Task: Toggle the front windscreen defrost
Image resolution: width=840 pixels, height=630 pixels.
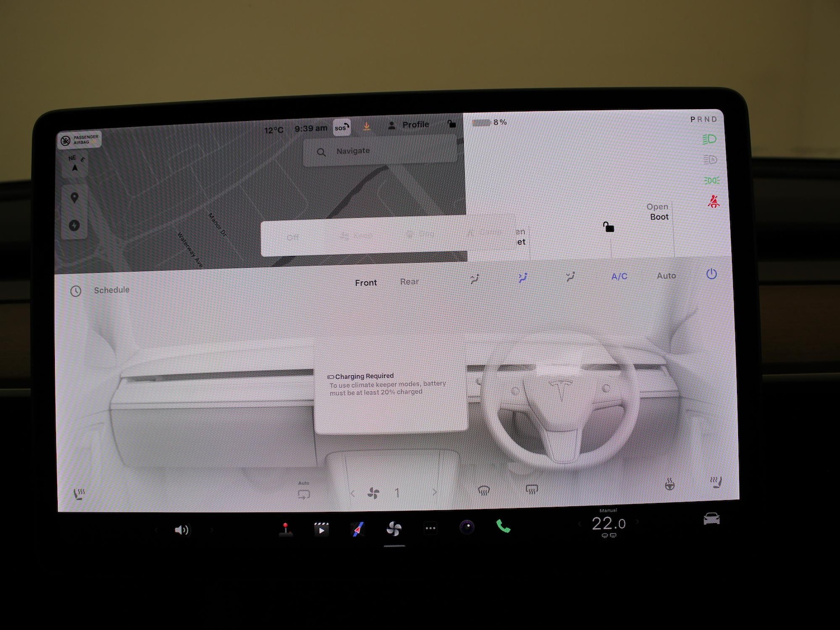Action: point(484,491)
